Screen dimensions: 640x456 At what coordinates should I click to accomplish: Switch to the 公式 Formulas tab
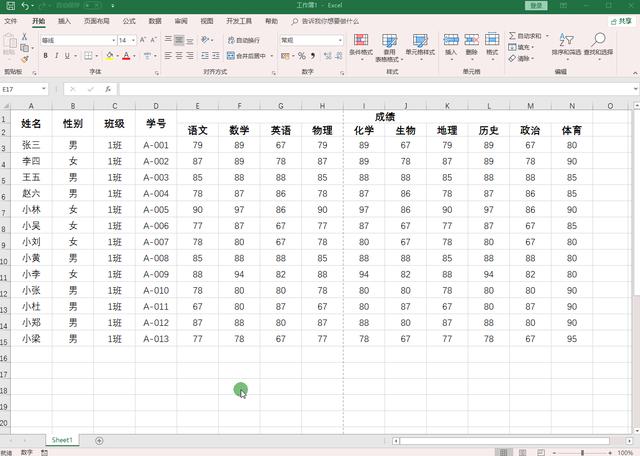(129, 21)
